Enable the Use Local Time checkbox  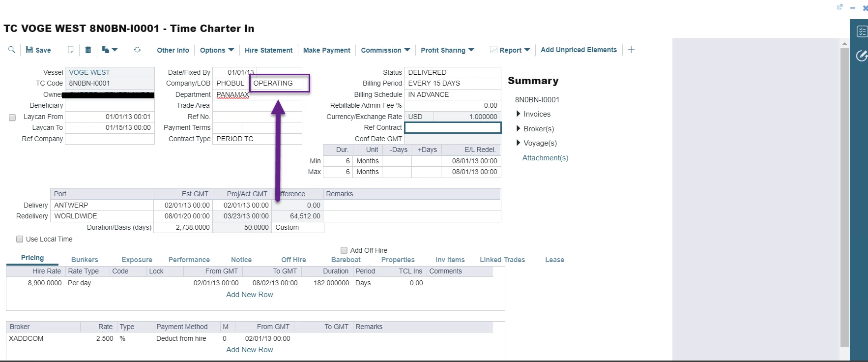[20, 239]
